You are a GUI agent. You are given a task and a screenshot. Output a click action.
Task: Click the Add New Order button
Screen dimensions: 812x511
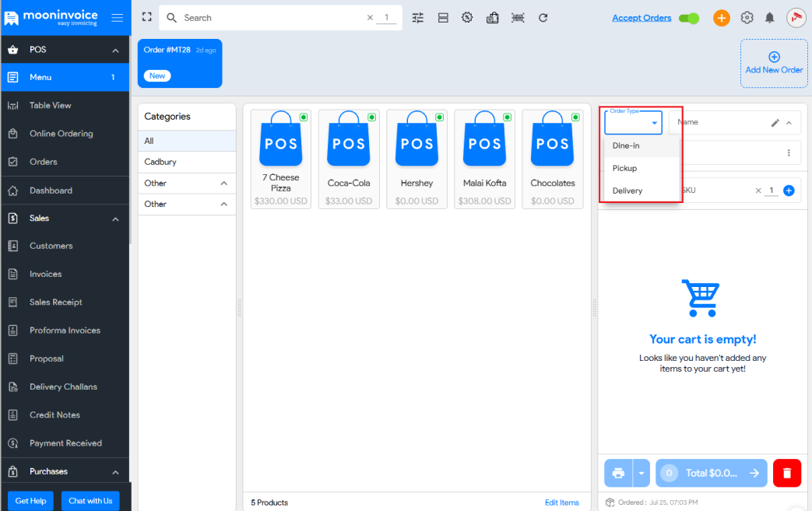click(x=773, y=63)
